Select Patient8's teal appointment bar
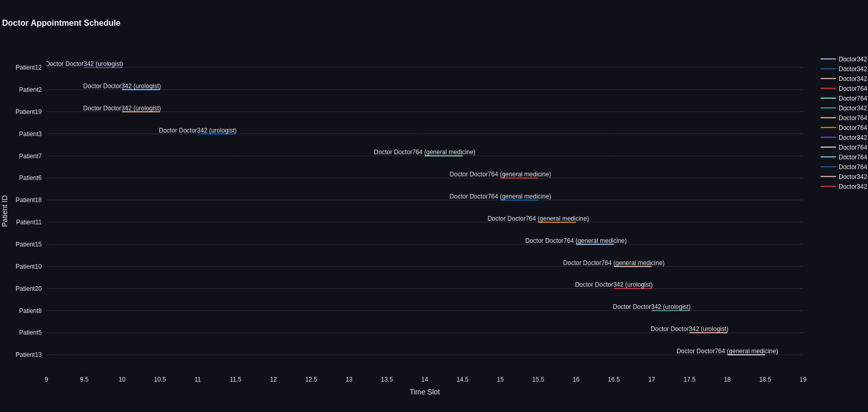This screenshot has height=412, width=868. point(670,310)
